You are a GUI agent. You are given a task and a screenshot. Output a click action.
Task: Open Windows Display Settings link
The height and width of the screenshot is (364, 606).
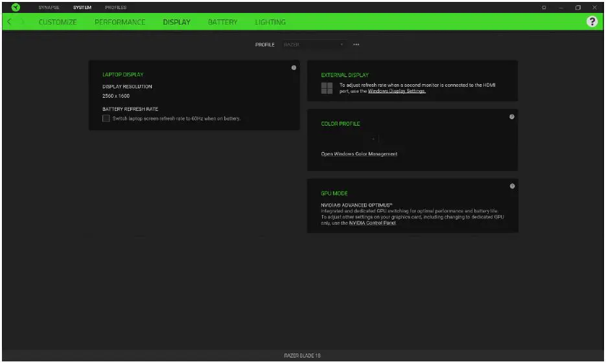[x=397, y=91]
